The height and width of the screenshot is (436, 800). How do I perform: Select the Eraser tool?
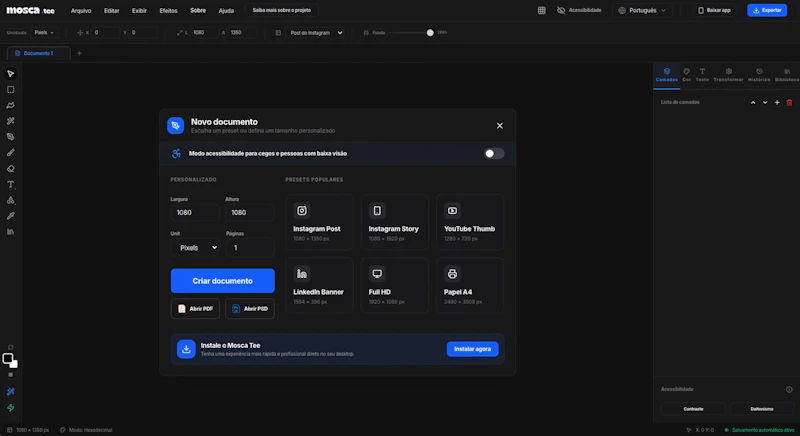point(11,169)
